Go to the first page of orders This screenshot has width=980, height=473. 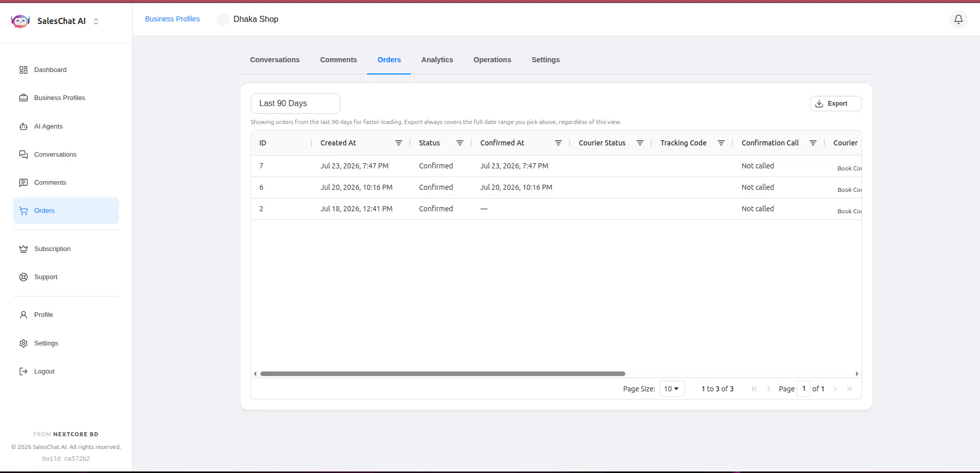click(x=754, y=389)
